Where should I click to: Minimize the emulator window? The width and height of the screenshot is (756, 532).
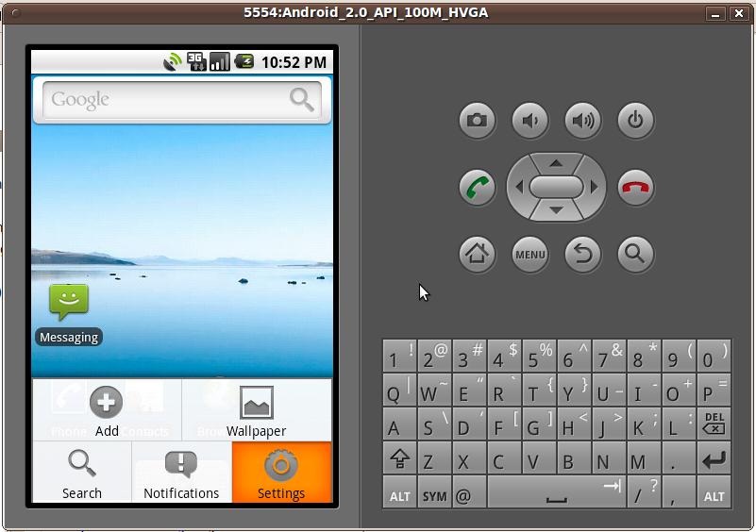[x=715, y=13]
